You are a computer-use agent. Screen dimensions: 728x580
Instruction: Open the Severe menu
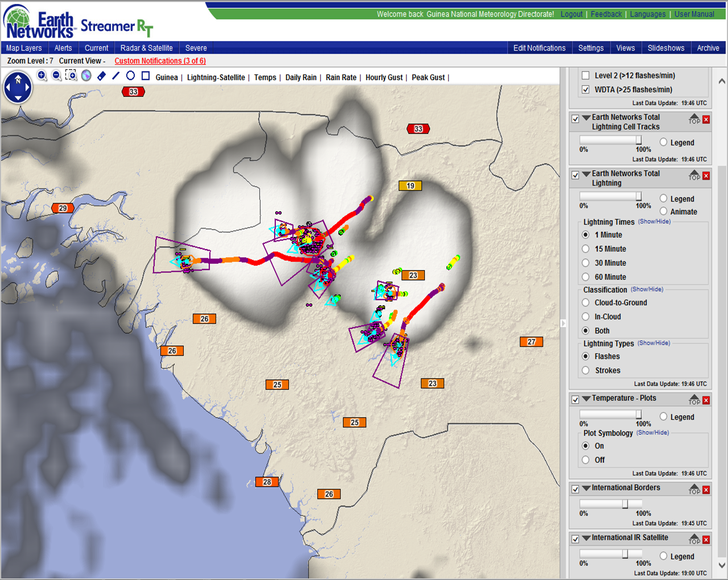pos(196,48)
